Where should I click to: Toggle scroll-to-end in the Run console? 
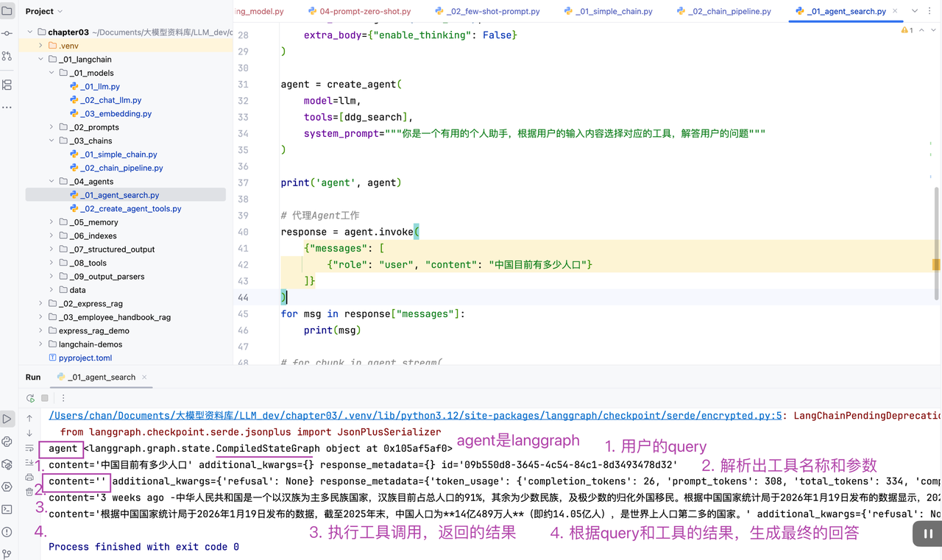(29, 462)
